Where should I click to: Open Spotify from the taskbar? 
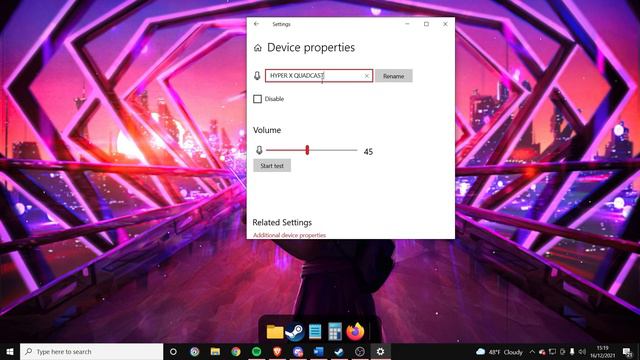[x=256, y=351]
